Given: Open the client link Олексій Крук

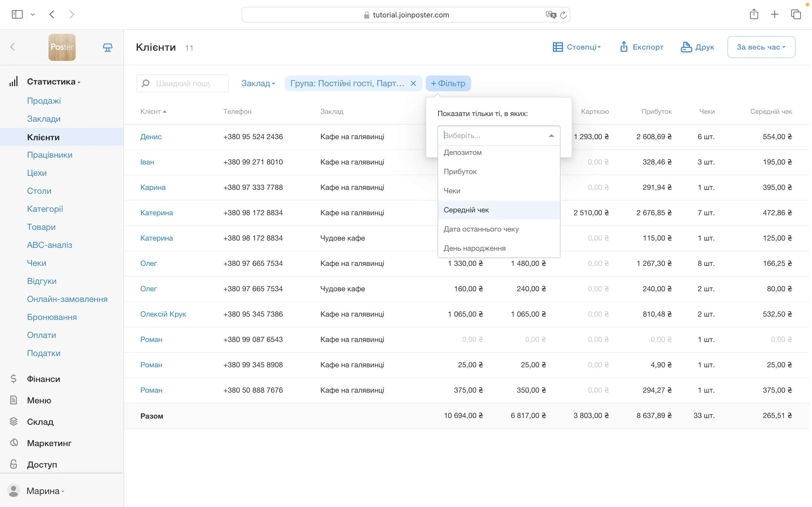Looking at the screenshot, I should 163,314.
